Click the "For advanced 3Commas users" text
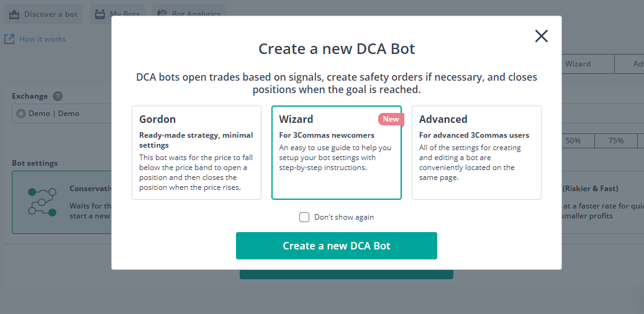 pos(474,135)
